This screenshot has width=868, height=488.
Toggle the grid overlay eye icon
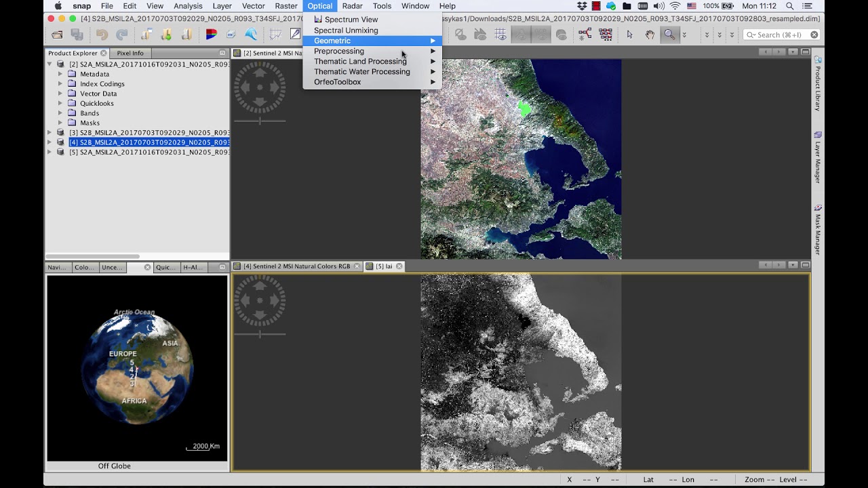(500, 35)
